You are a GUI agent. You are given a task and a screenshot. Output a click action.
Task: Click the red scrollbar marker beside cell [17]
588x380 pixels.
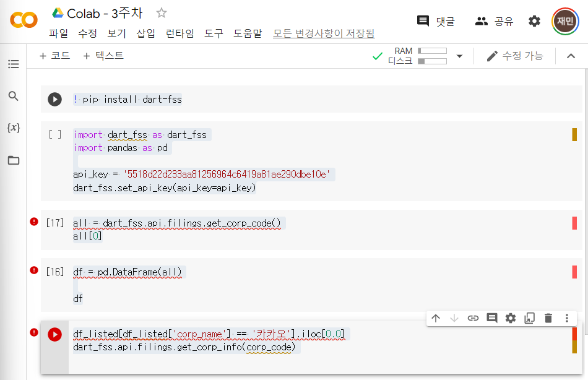tap(574, 223)
